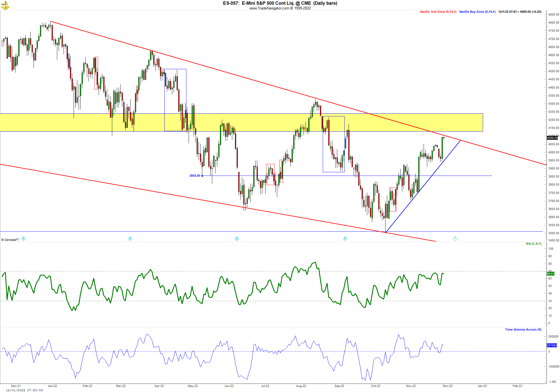Click the Feb-23 date axis label
560x392 pixels.
[x=517, y=386]
